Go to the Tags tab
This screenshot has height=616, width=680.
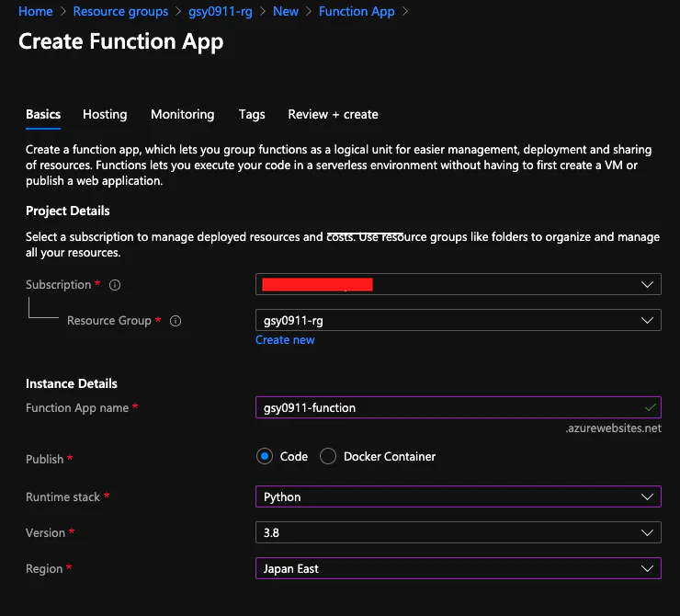pyautogui.click(x=252, y=115)
